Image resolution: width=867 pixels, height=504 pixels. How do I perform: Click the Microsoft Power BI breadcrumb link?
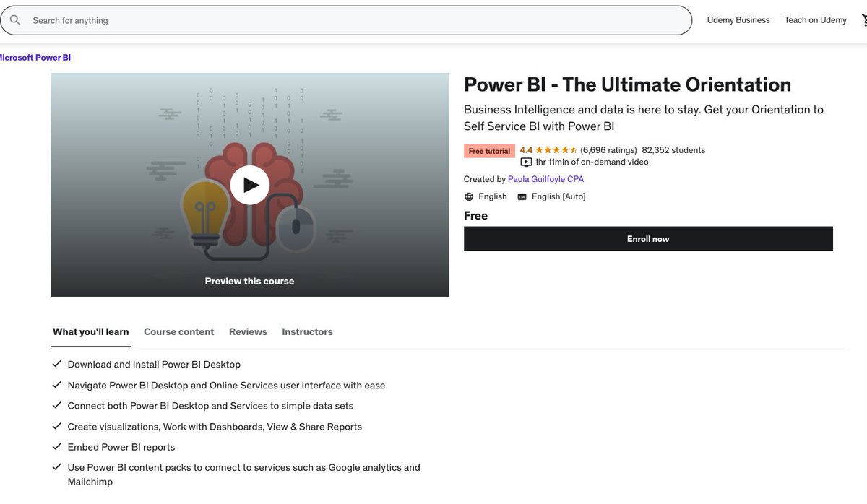tap(35, 56)
